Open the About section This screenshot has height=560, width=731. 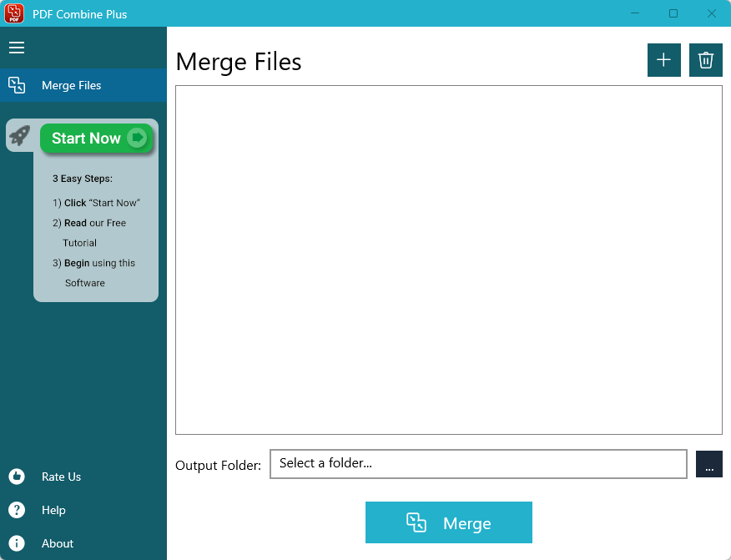pos(57,543)
